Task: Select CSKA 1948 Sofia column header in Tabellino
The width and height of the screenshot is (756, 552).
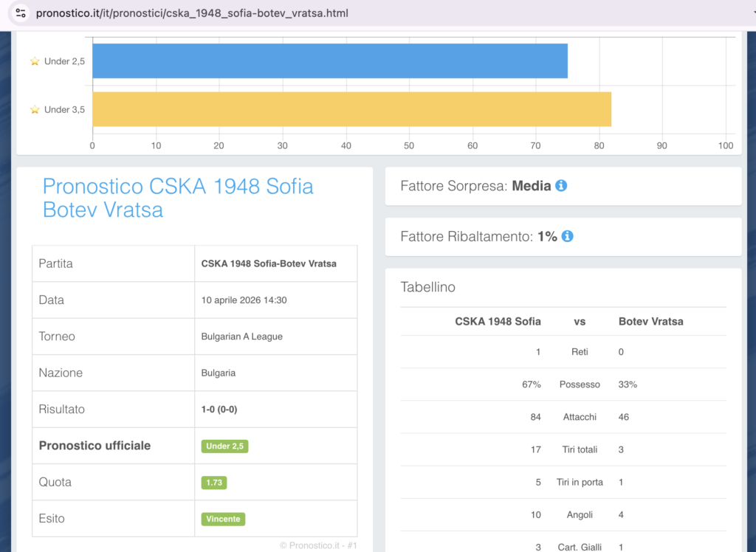Action: pyautogui.click(x=498, y=322)
